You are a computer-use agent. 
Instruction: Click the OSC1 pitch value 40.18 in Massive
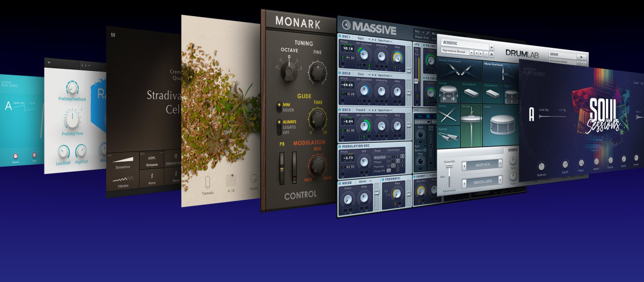pos(347,48)
